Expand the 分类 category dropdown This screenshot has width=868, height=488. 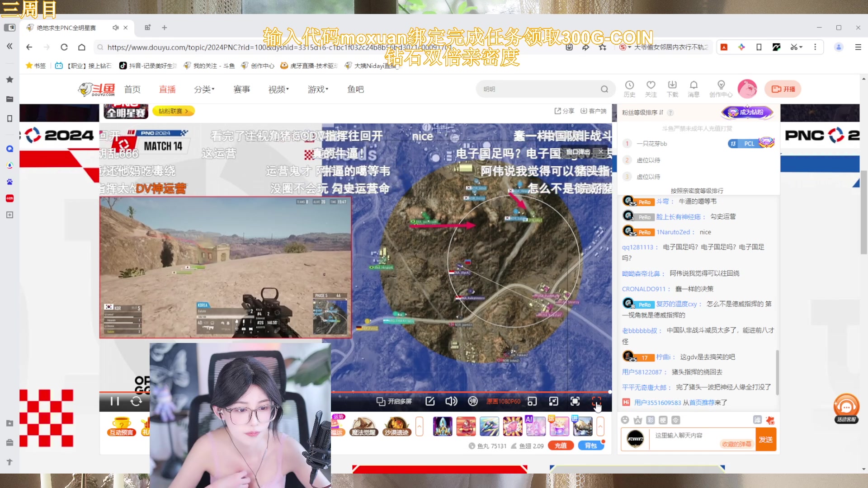point(204,89)
